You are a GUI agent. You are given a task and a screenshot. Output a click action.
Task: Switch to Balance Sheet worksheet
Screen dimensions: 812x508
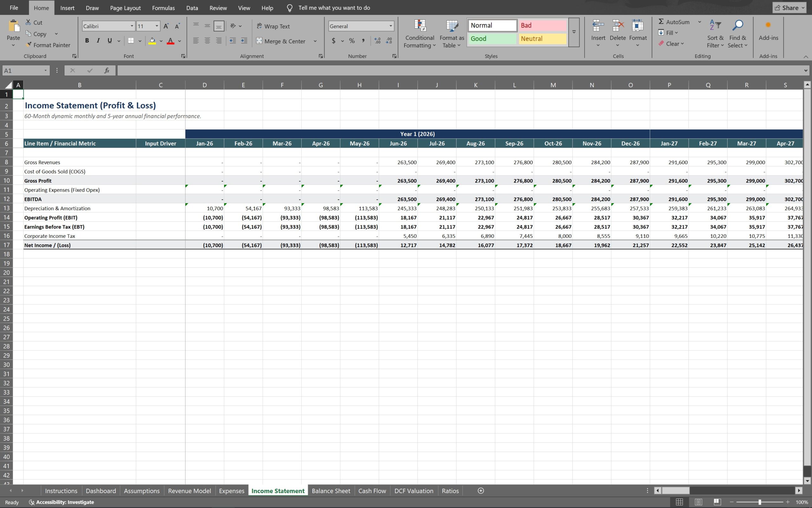(331, 491)
